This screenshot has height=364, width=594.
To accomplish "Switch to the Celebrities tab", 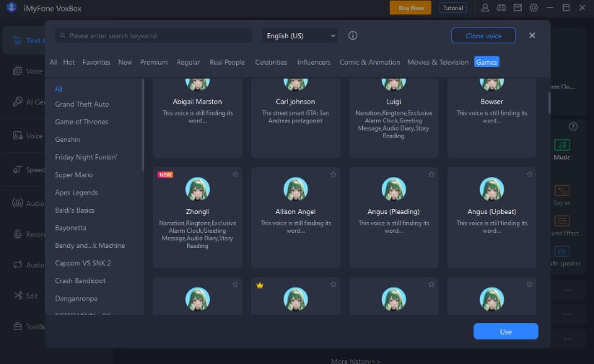I will pyautogui.click(x=271, y=62).
